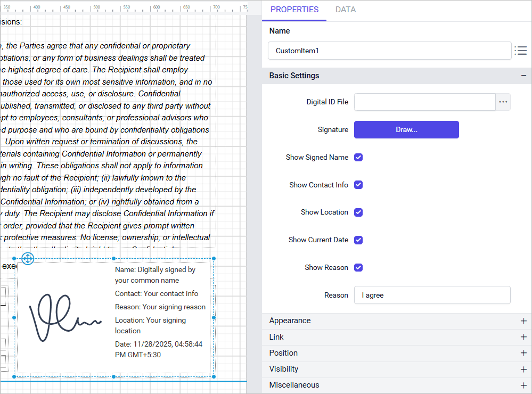Collapse Basic Settings using the minus icon

pyautogui.click(x=523, y=76)
